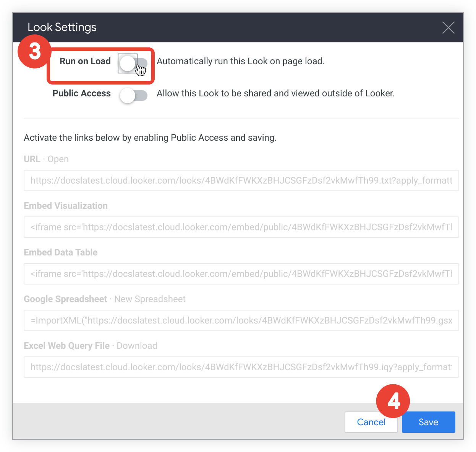The height and width of the screenshot is (452, 476).
Task: Click the Excel Web Query File URL field
Action: [x=241, y=367]
